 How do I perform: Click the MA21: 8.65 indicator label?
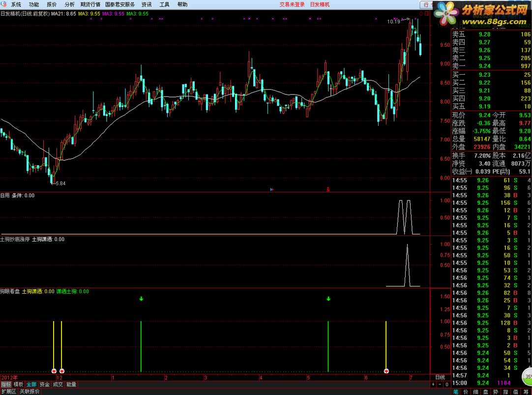63,14
